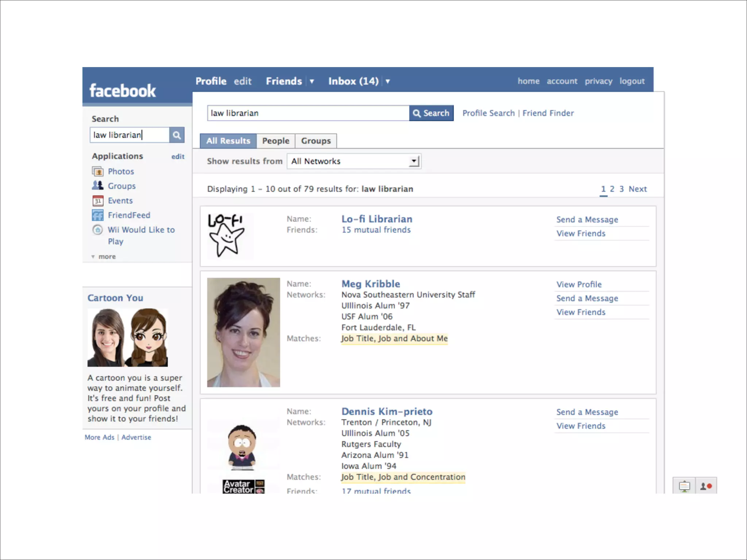This screenshot has width=747, height=560.
Task: Click the Photos application icon
Action: (x=97, y=171)
